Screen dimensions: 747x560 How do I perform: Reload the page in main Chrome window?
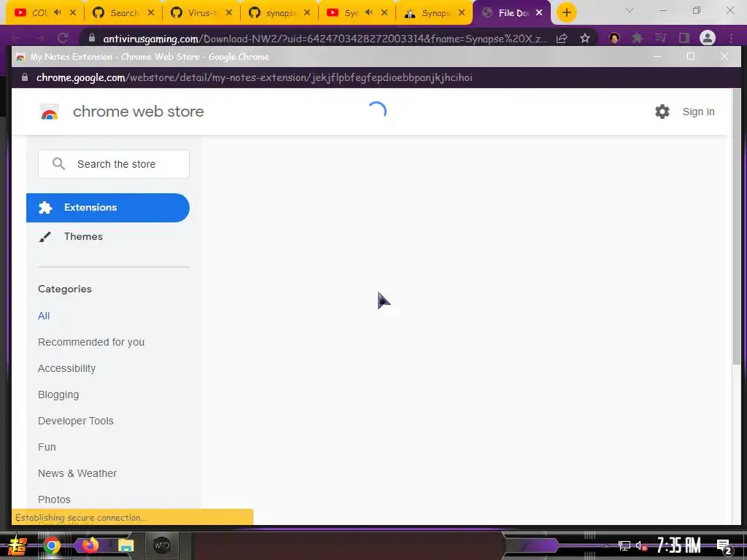pos(63,38)
